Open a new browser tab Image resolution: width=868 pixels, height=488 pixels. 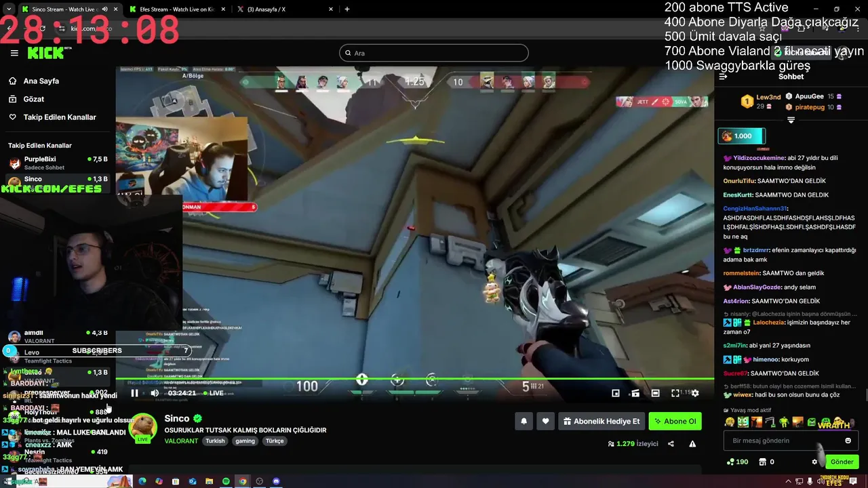(347, 9)
